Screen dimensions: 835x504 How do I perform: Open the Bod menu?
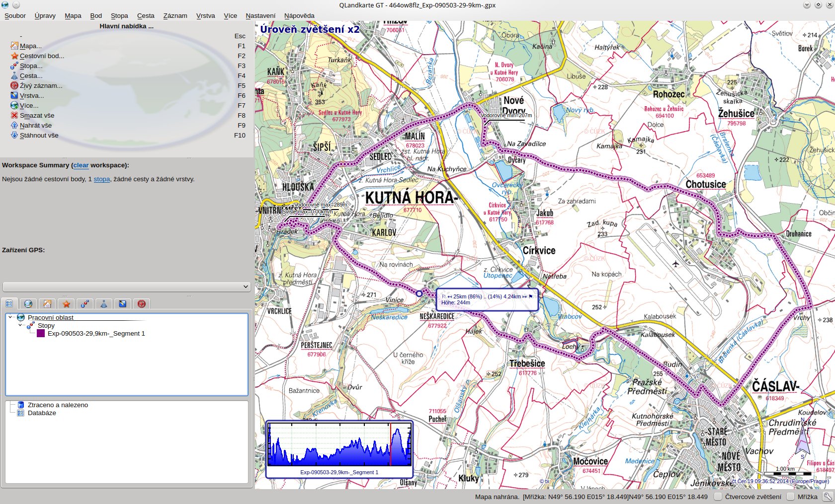[x=96, y=15]
